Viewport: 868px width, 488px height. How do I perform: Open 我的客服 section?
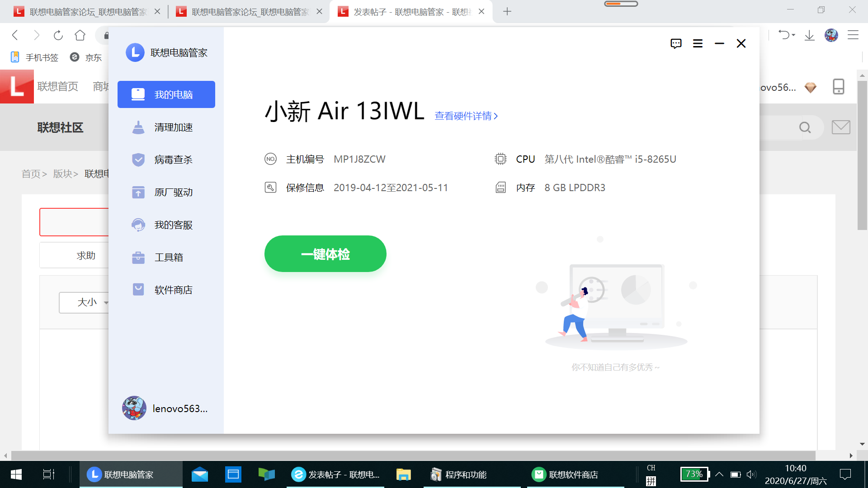(166, 225)
